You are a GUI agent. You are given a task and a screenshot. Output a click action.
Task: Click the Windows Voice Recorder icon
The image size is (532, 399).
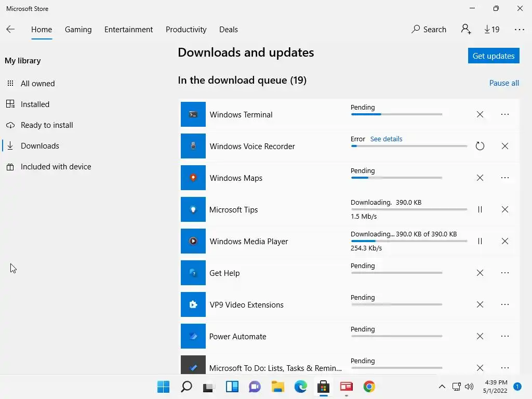tap(193, 146)
